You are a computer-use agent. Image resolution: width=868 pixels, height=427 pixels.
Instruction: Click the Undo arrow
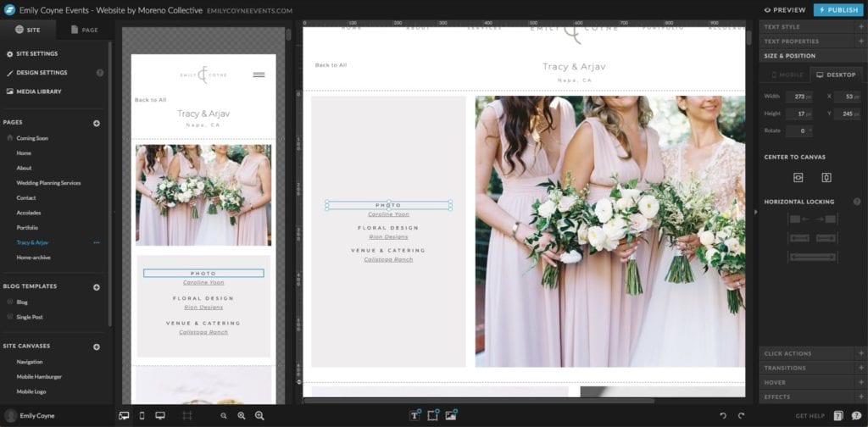pos(723,416)
